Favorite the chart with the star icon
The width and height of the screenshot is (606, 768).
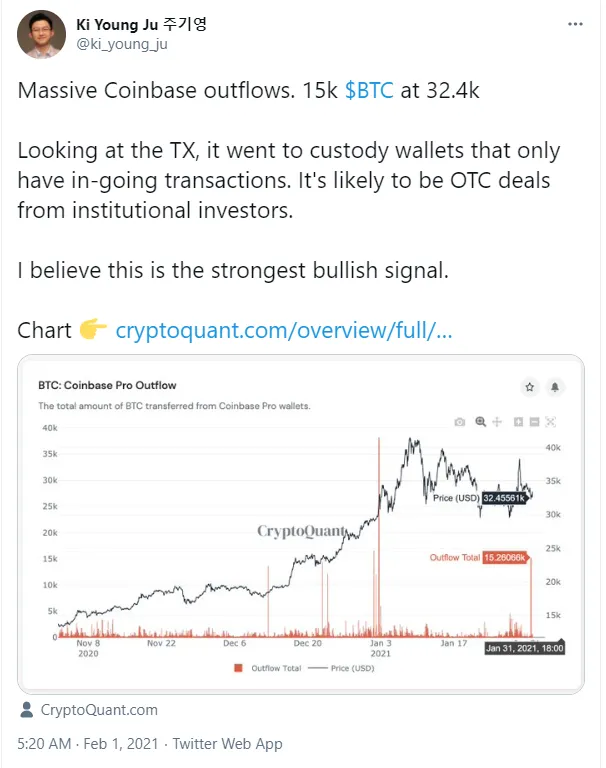pyautogui.click(x=530, y=386)
